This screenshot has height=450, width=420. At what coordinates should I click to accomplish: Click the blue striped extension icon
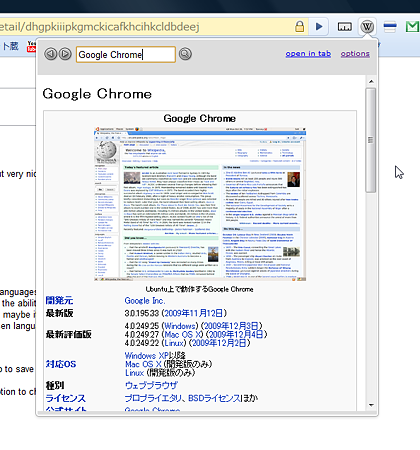pos(390,27)
